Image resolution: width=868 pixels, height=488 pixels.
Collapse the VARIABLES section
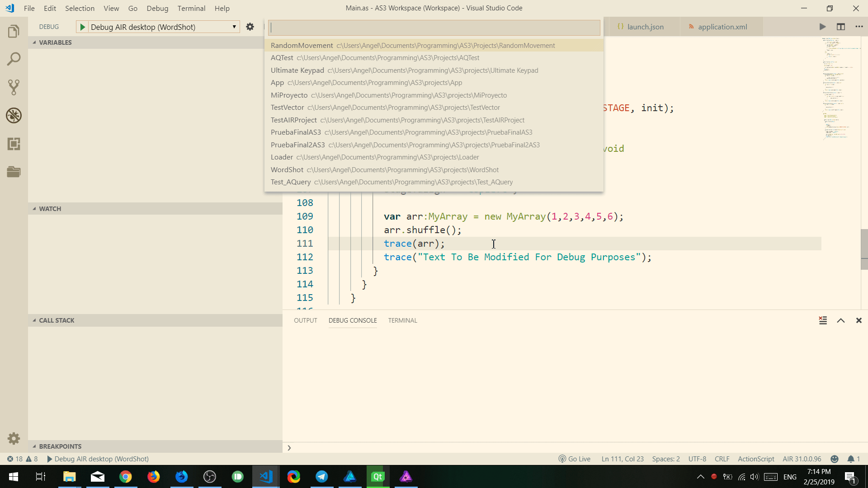pyautogui.click(x=35, y=42)
